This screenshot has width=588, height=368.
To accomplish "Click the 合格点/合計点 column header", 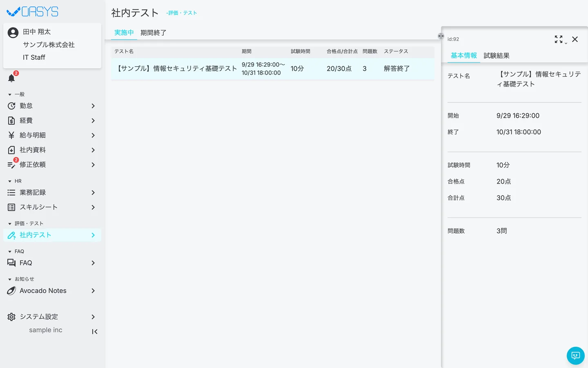I will click(x=342, y=52).
